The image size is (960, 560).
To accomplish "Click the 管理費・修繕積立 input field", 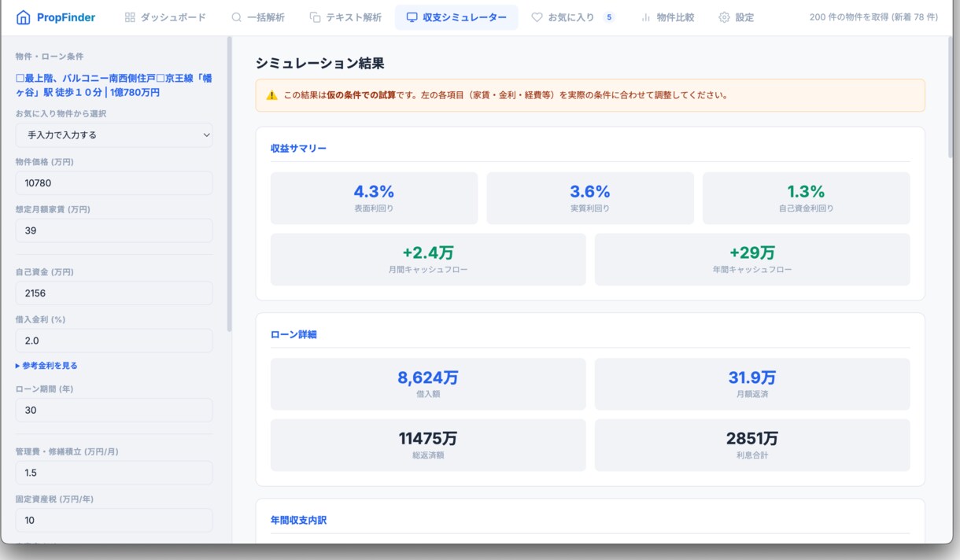I will [114, 473].
